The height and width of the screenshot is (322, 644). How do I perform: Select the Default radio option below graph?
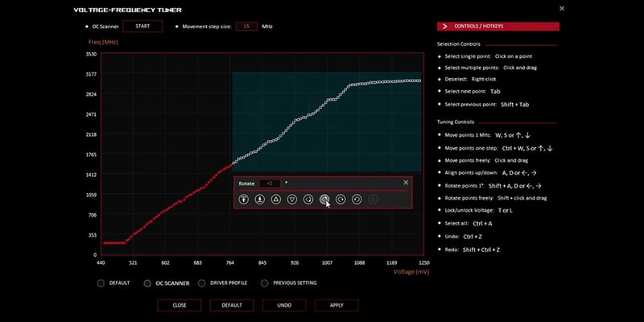pyautogui.click(x=101, y=283)
